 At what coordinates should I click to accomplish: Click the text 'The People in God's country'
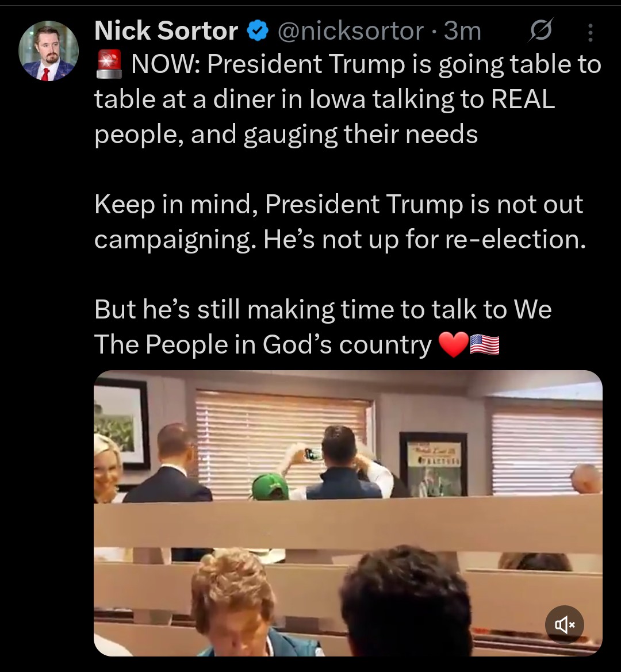point(263,344)
